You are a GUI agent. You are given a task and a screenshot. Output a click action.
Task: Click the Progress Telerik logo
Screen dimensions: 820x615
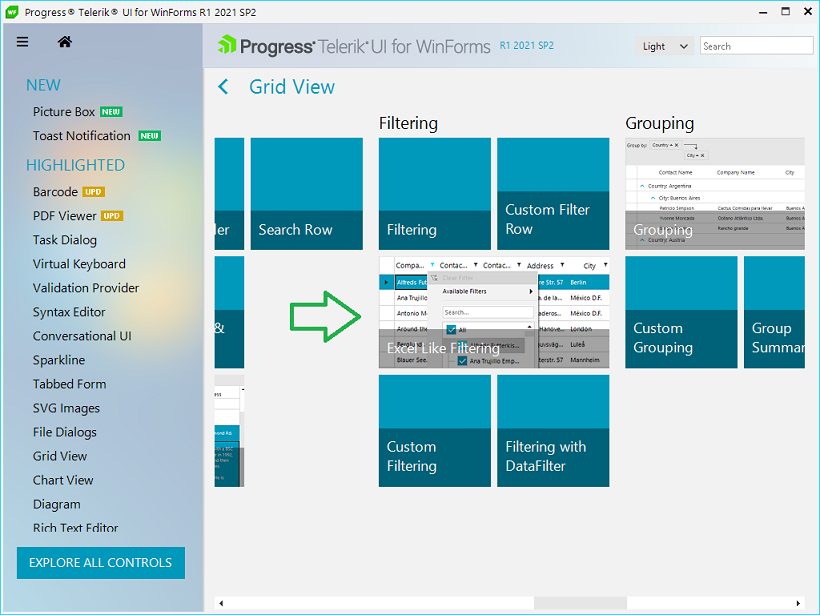click(x=354, y=46)
